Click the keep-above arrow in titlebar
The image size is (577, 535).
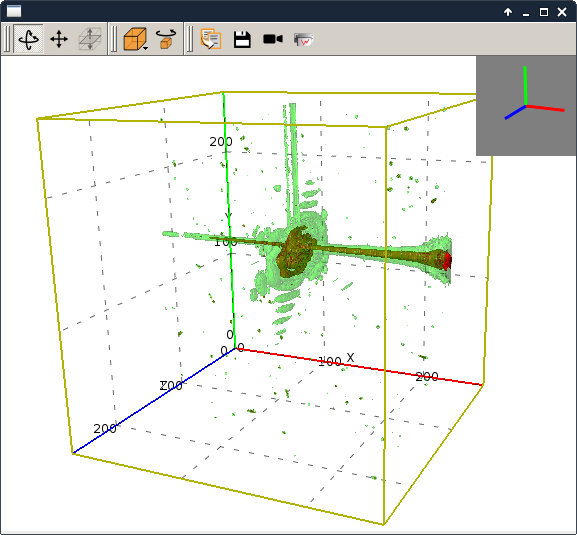[508, 12]
